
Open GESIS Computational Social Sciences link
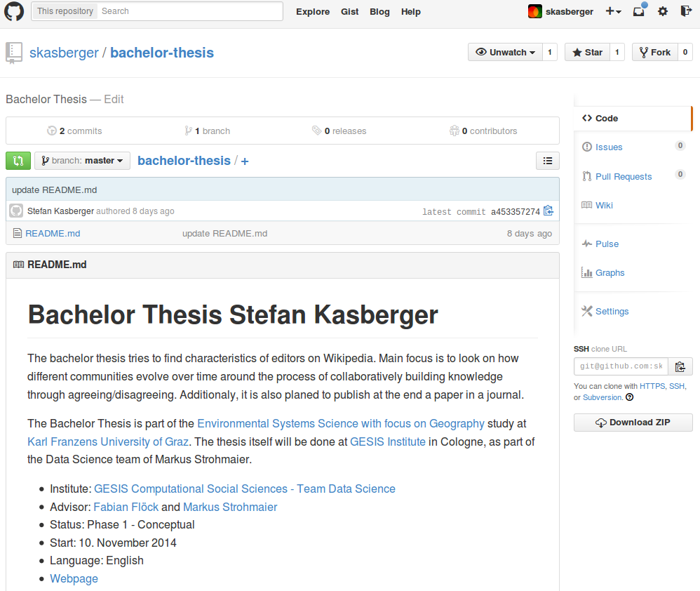click(x=245, y=489)
